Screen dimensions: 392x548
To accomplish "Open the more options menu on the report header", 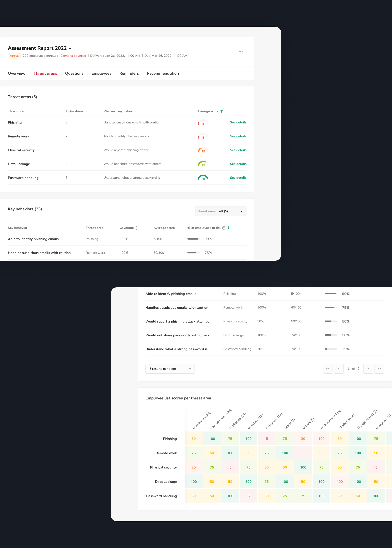I will (240, 51).
